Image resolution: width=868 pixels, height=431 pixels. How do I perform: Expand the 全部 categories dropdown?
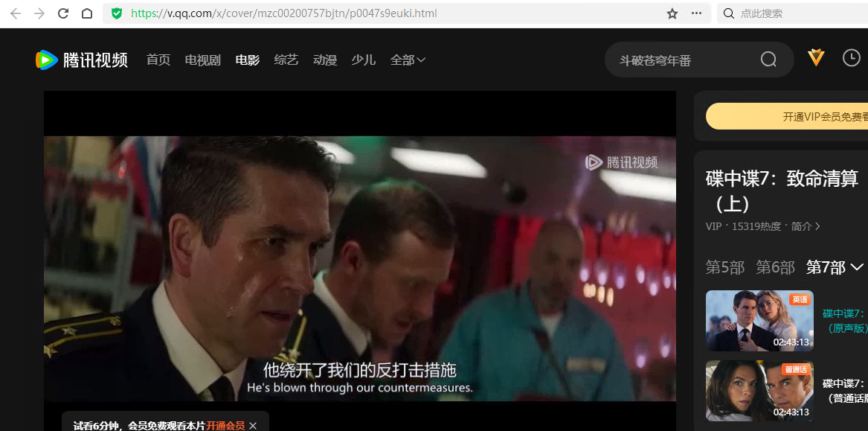(408, 60)
